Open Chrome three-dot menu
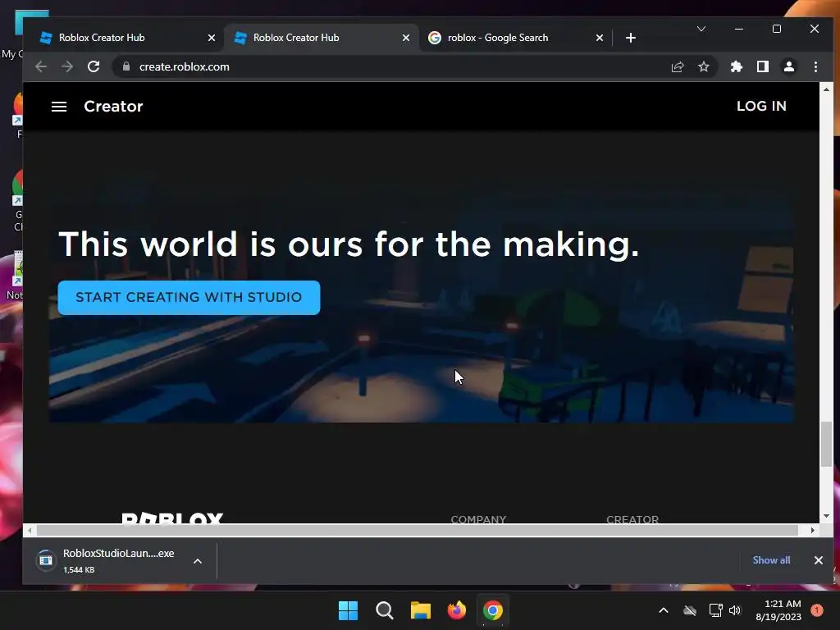The width and height of the screenshot is (840, 630). (x=815, y=66)
